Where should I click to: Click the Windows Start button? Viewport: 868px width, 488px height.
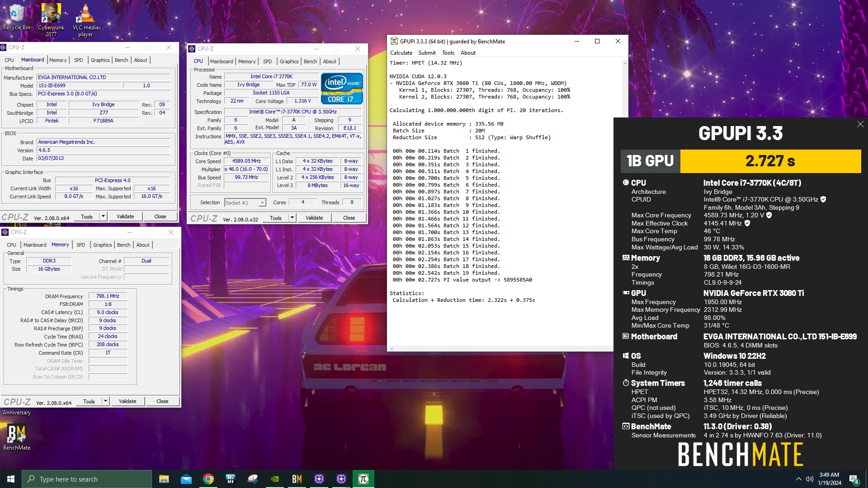tap(11, 479)
